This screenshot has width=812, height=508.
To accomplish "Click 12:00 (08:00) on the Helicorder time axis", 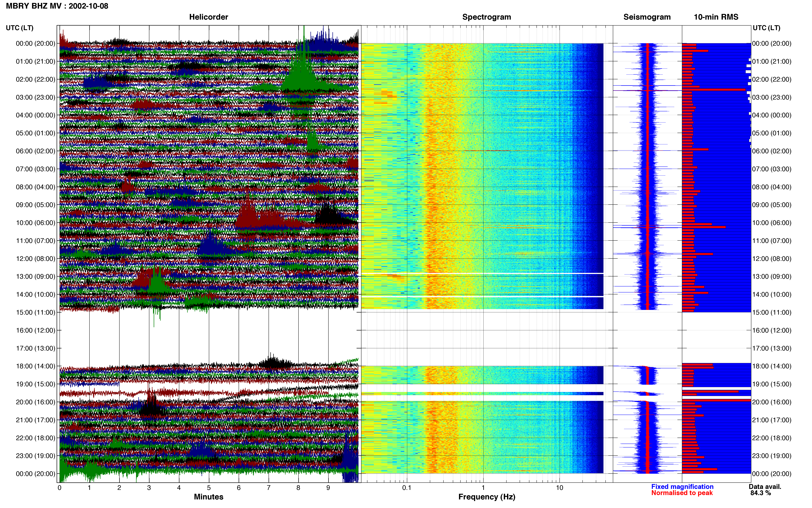I will pyautogui.click(x=36, y=259).
